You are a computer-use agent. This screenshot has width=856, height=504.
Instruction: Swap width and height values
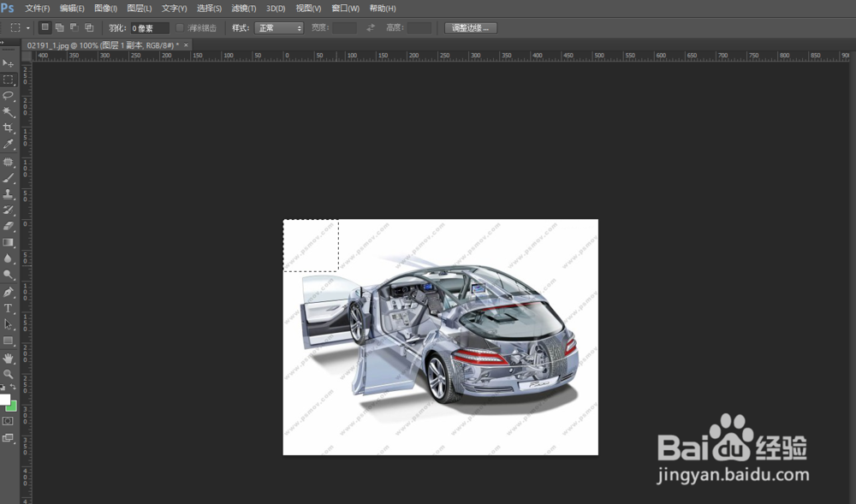(x=371, y=28)
